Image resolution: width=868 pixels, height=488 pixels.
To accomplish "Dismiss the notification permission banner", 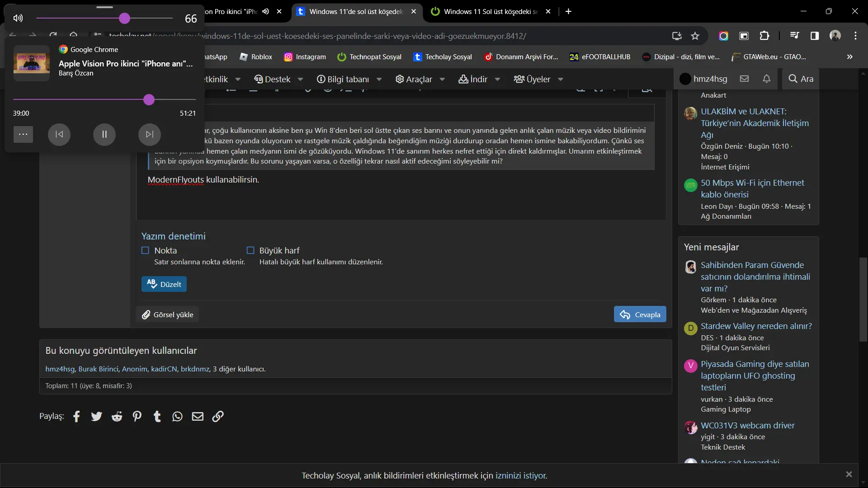I will [849, 474].
